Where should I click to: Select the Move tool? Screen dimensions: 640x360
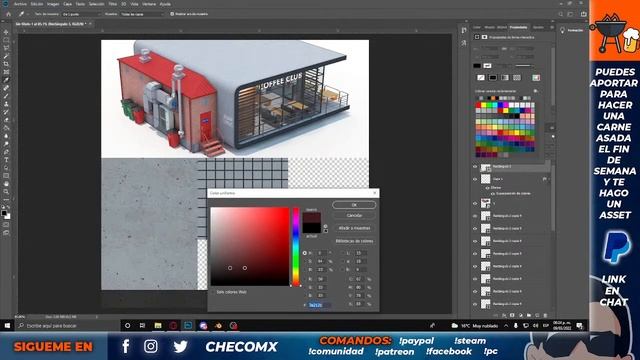(x=6, y=32)
